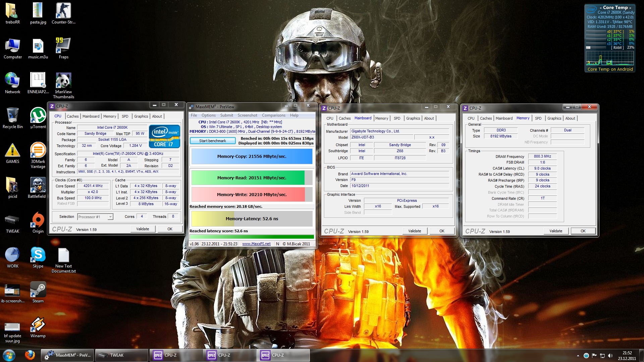Launch 3DMark Vantage shortcut
644x362 pixels.
38,155
